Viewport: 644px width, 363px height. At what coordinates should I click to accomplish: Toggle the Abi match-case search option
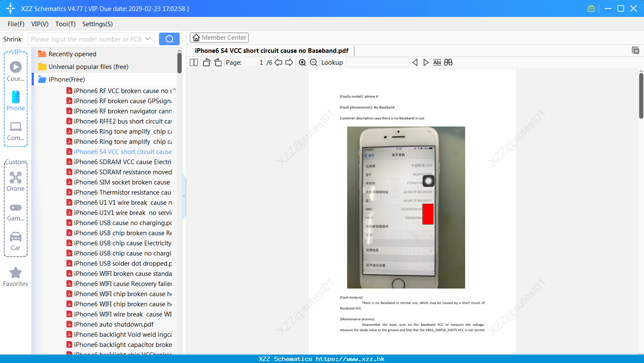point(437,62)
